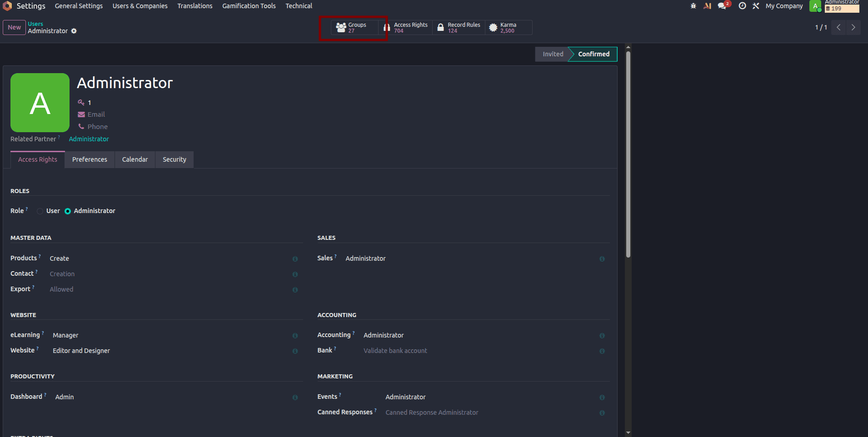The height and width of the screenshot is (437, 868).
Task: Open the gear actions menu beside Administrator
Action: click(74, 31)
